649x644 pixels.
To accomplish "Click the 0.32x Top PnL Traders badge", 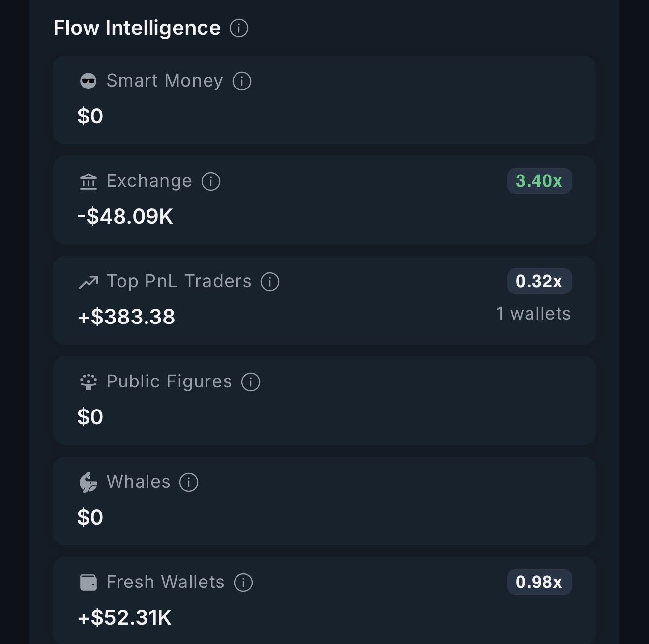I will pyautogui.click(x=539, y=281).
